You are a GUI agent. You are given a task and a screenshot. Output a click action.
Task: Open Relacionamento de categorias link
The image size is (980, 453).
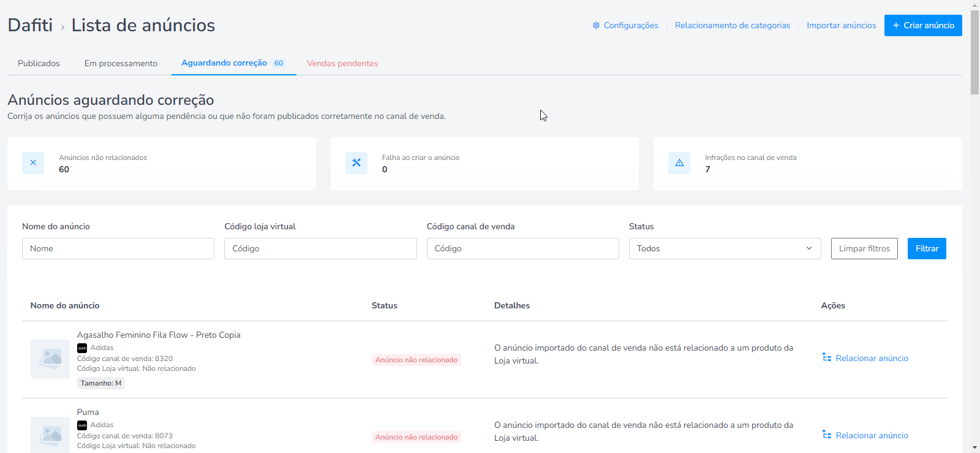[733, 25]
